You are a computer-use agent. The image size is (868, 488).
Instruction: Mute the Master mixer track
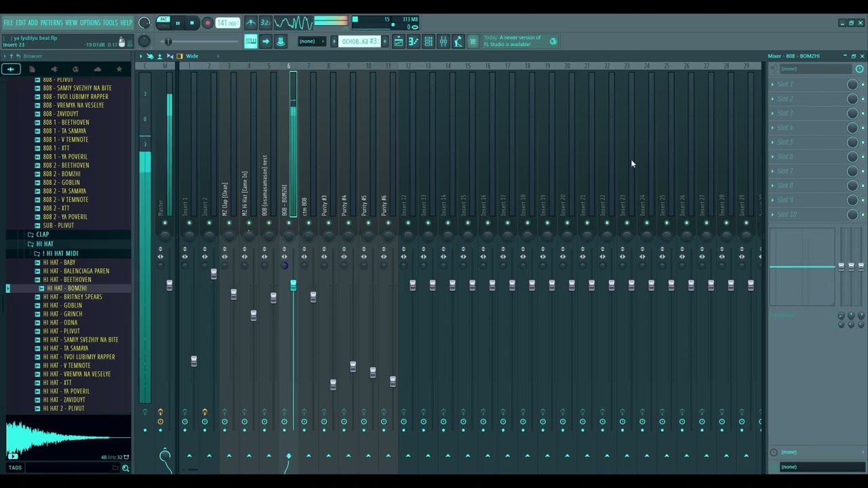pyautogui.click(x=165, y=223)
